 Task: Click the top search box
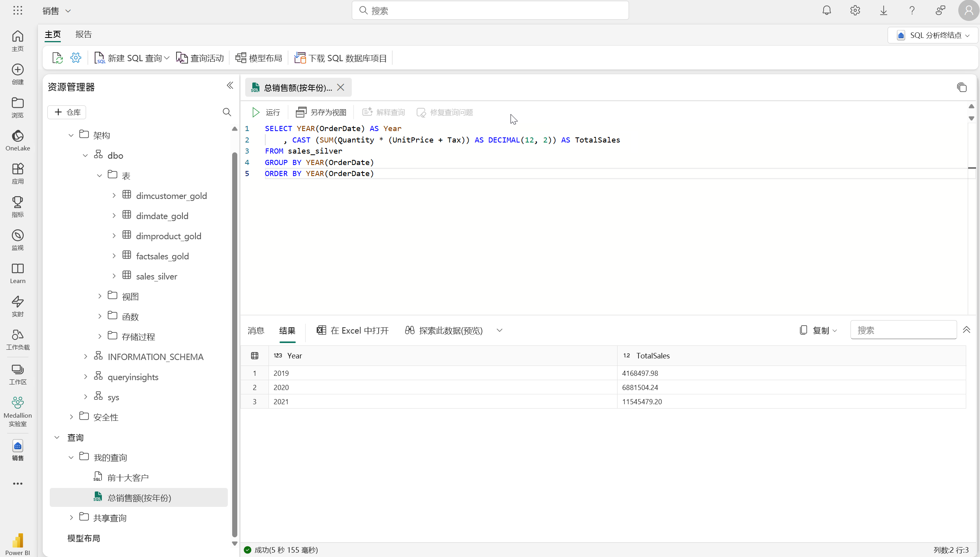(490, 11)
